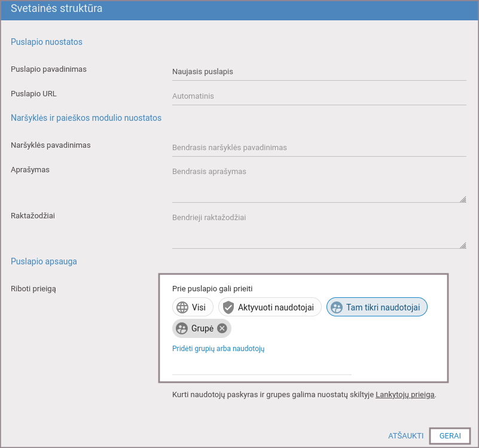Click the people icon on Tam tikri naudotojai
This screenshot has height=448, width=479.
pos(337,307)
